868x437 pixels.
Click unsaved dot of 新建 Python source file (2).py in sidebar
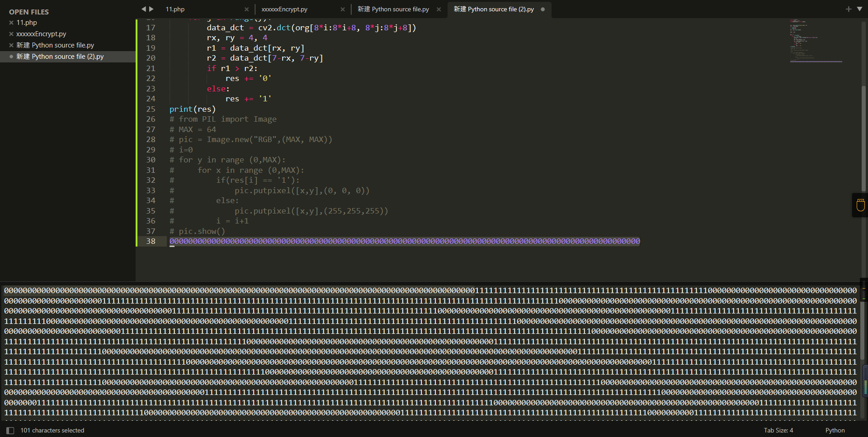tap(11, 57)
